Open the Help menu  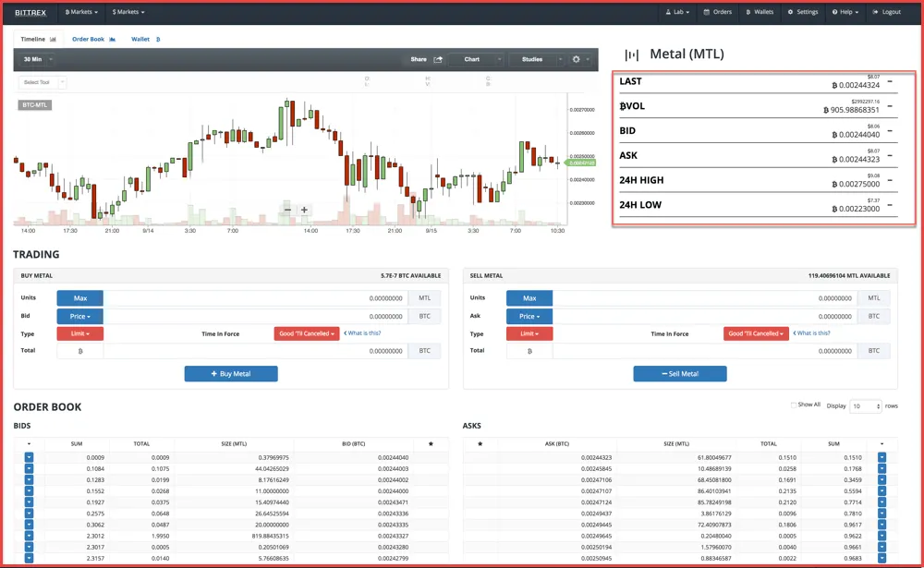click(x=845, y=12)
